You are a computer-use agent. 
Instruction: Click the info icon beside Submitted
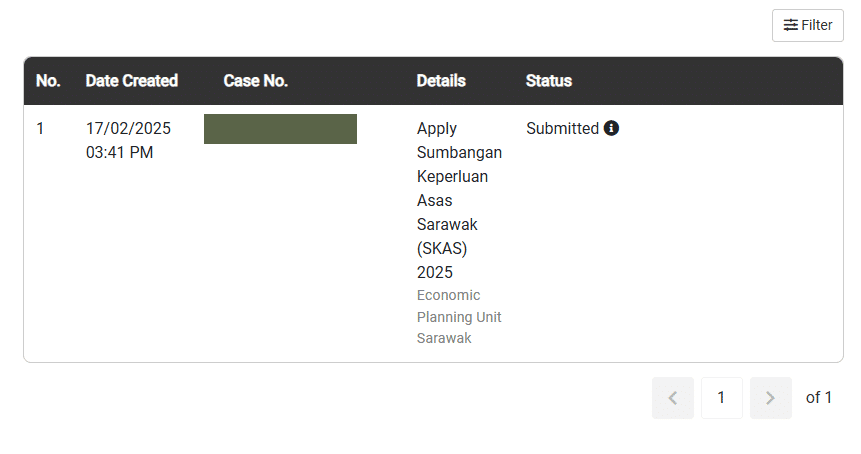pos(612,128)
